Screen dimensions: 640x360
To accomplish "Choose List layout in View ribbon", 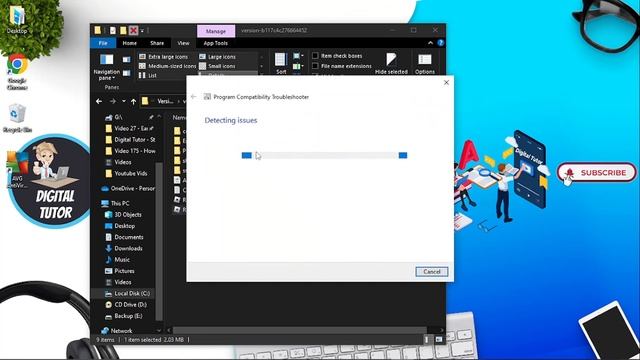I will pyautogui.click(x=148, y=75).
